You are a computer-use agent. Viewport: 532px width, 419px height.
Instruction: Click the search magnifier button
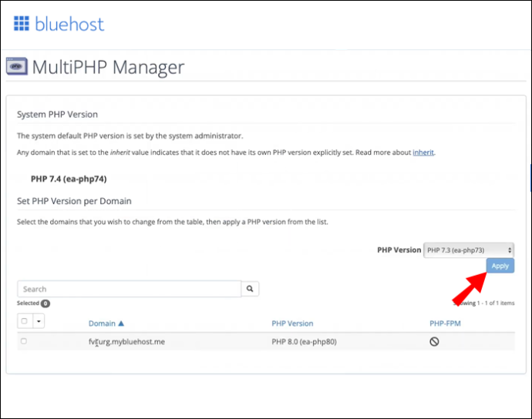pos(250,289)
